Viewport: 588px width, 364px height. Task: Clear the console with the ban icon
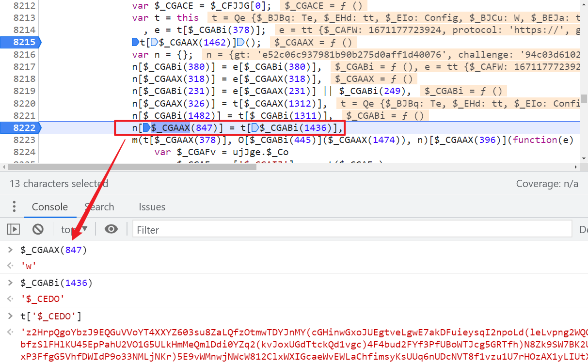[x=38, y=229]
